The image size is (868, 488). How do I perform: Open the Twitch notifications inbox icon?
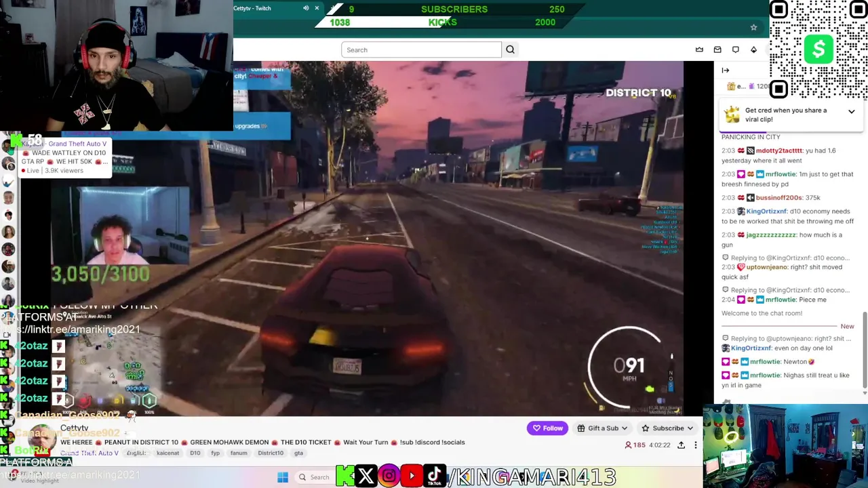point(717,49)
